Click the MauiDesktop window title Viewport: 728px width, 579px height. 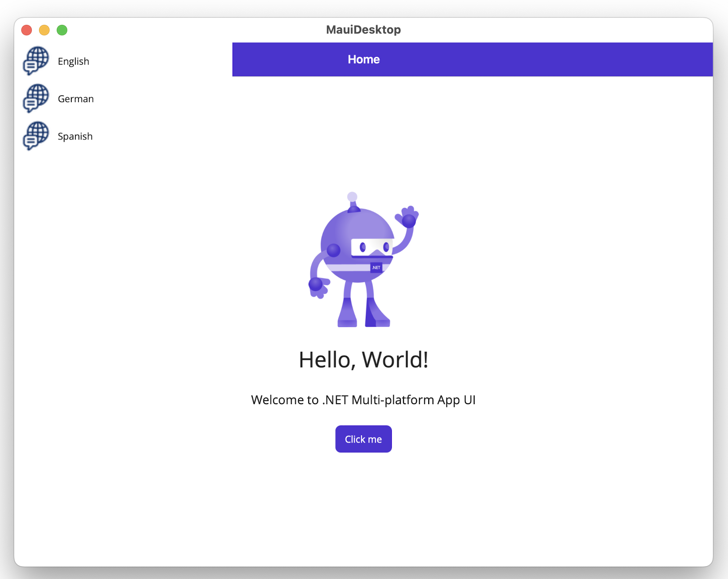364,30
